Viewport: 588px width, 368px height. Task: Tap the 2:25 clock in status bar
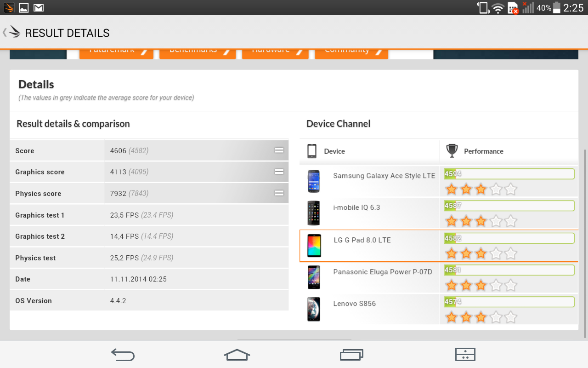click(x=573, y=8)
